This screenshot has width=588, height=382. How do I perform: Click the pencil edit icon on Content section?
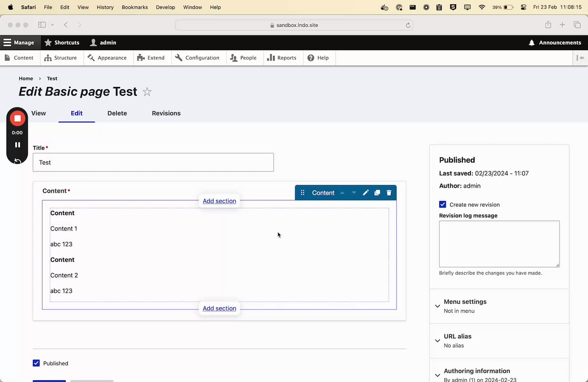click(366, 193)
